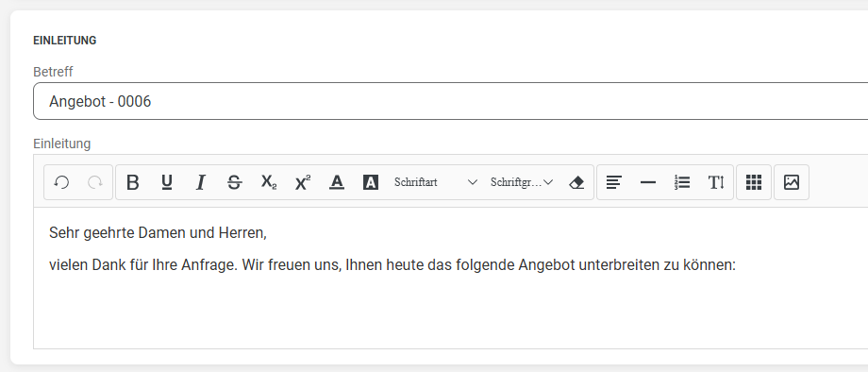Image resolution: width=868 pixels, height=372 pixels.
Task: Click in the Einleitung editor text area
Action: [x=451, y=278]
